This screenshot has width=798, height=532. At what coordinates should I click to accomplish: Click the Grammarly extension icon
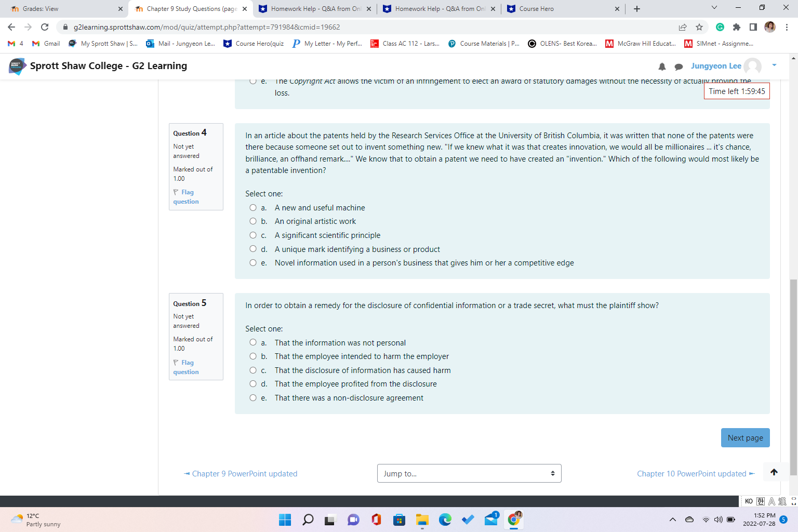(x=720, y=27)
